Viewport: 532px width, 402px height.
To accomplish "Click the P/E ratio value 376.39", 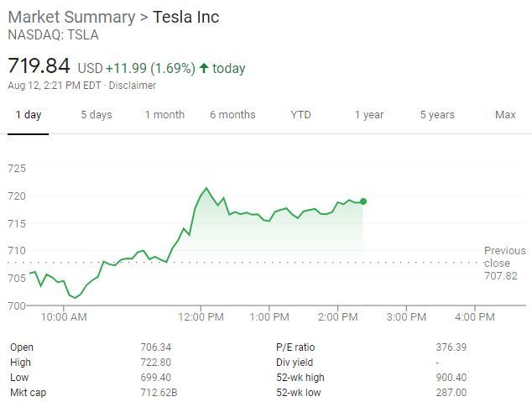I will click(x=451, y=347).
